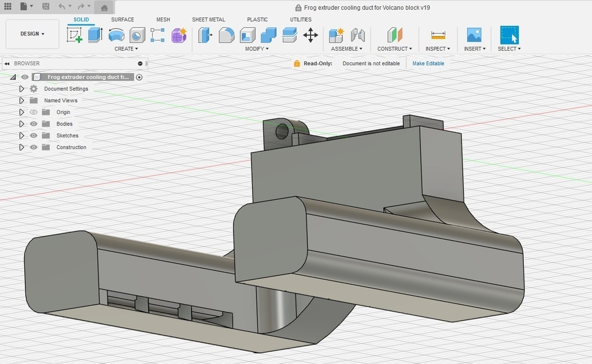Select the Fillet tool
The width and height of the screenshot is (592, 364).
pyautogui.click(x=227, y=35)
